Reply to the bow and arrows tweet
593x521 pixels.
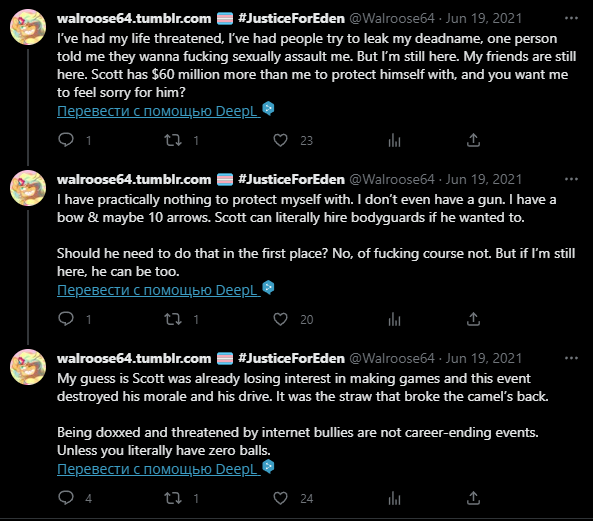(66, 319)
